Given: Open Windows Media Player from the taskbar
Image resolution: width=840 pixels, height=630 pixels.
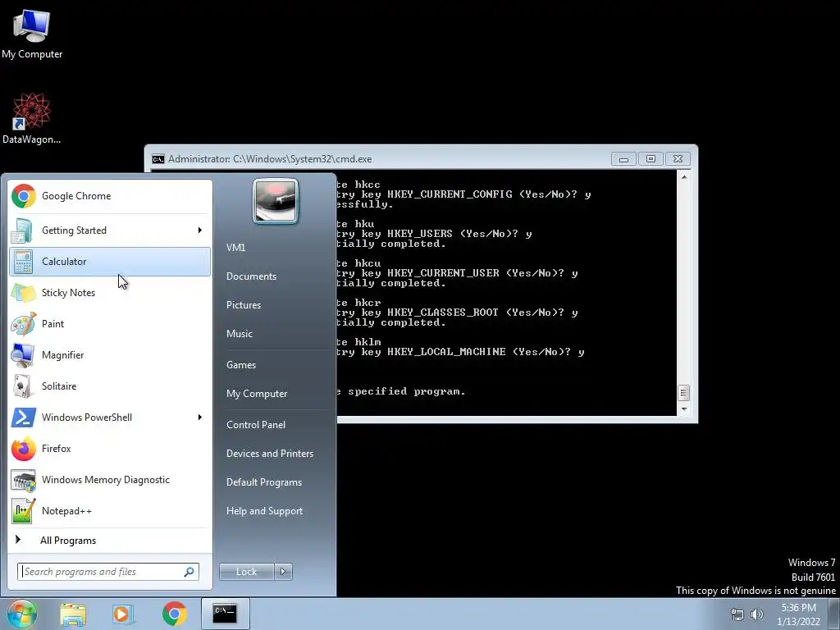Looking at the screenshot, I should [123, 614].
